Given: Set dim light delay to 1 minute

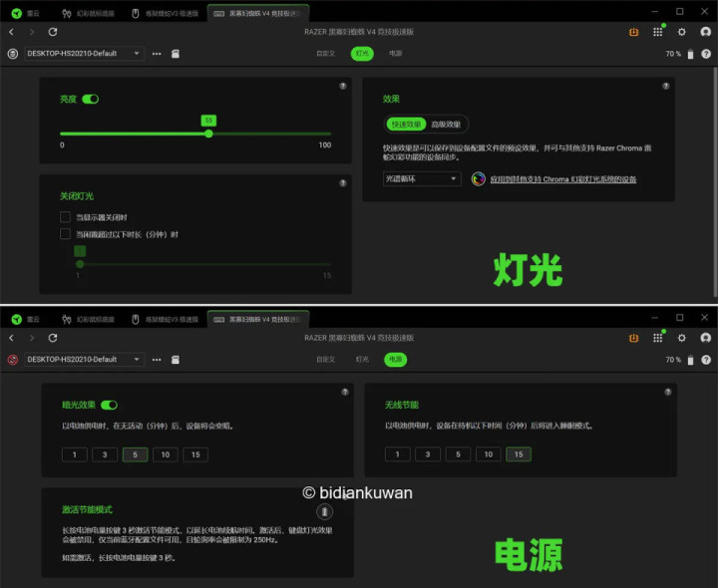Looking at the screenshot, I should click(x=75, y=454).
